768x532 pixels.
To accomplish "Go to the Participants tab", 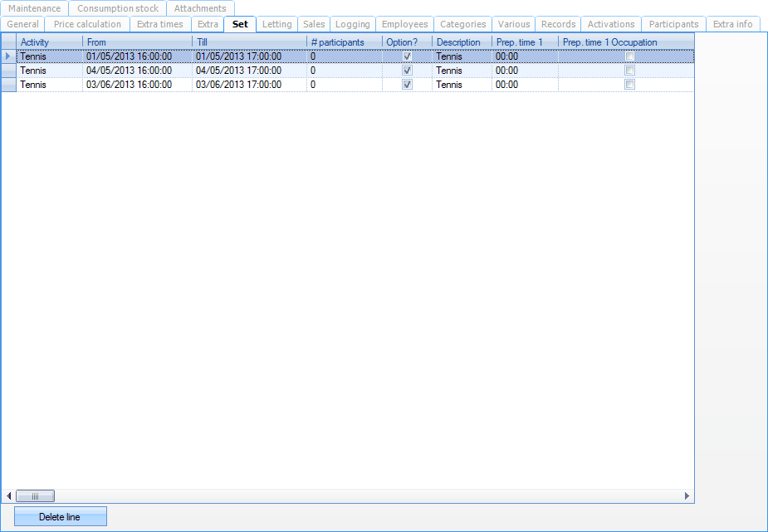I will tap(673, 24).
